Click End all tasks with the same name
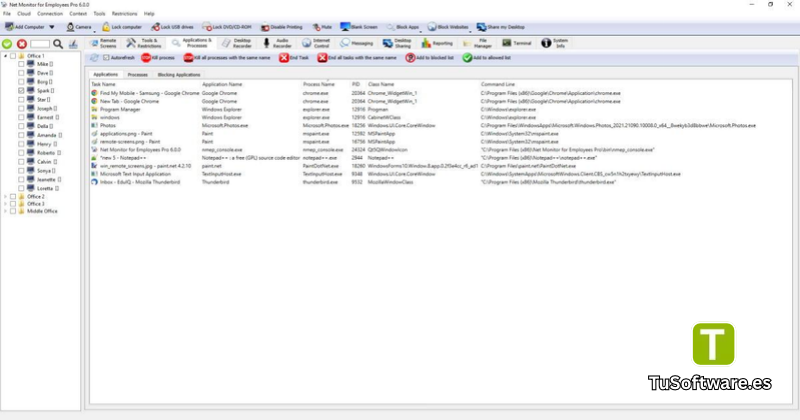The width and height of the screenshot is (800, 420). [357, 58]
